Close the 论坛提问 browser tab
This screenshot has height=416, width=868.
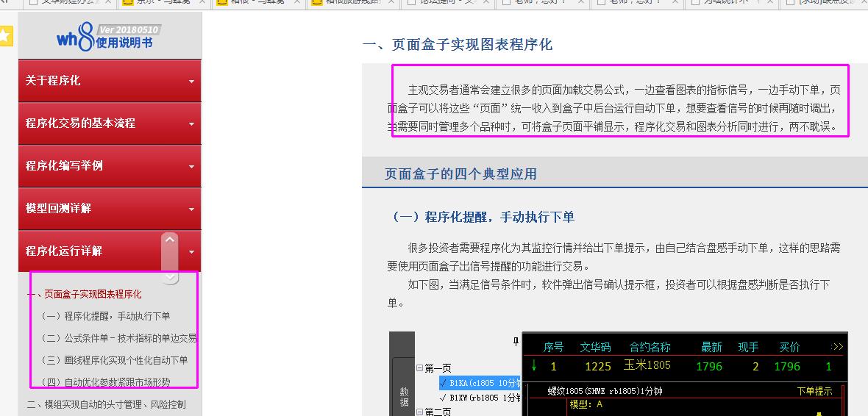(x=487, y=2)
